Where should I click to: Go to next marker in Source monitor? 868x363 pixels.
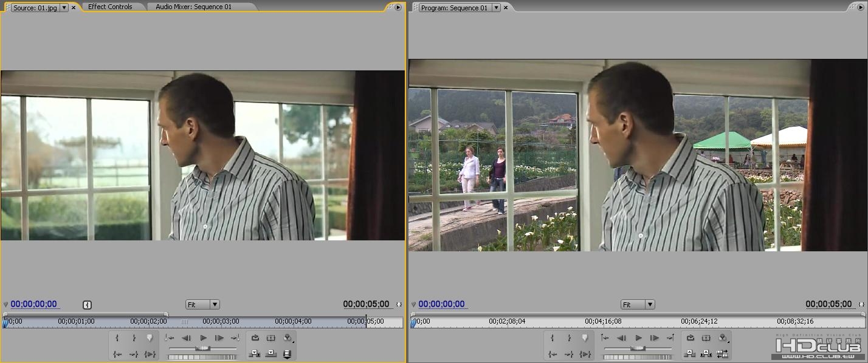click(x=235, y=338)
